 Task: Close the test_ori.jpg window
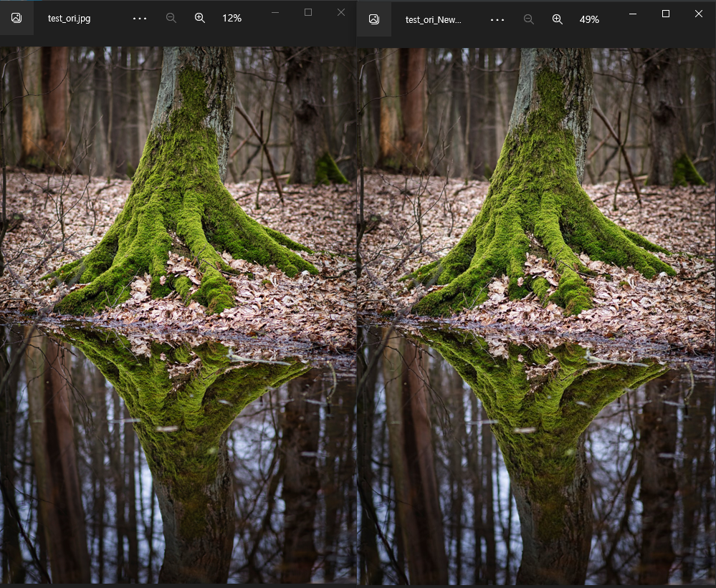click(x=341, y=12)
